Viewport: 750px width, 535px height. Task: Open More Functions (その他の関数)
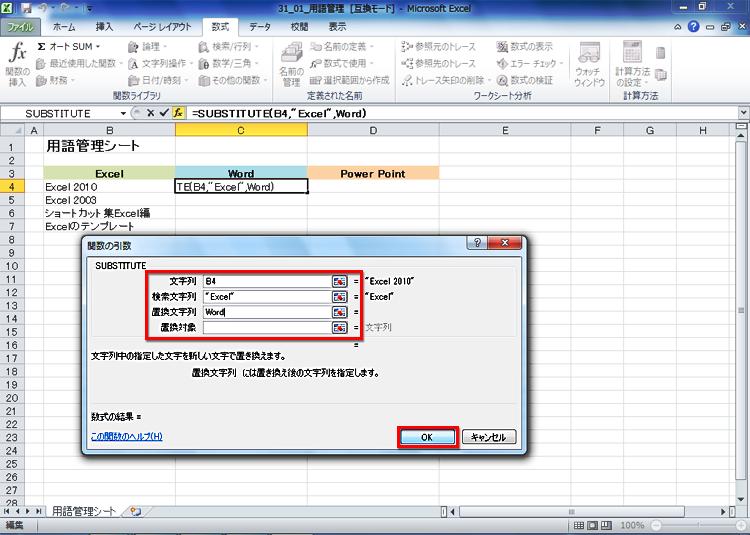pyautogui.click(x=233, y=80)
